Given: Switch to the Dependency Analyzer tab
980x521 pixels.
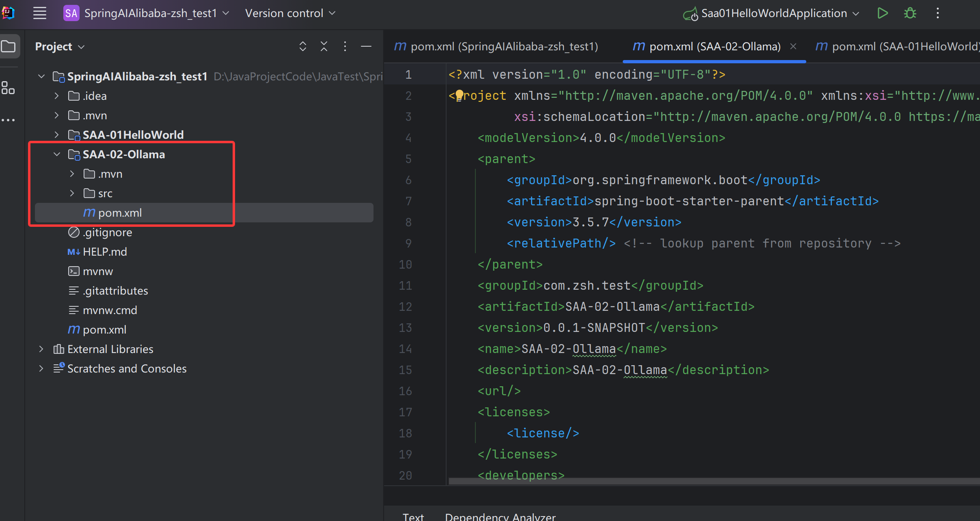Looking at the screenshot, I should click(x=500, y=516).
